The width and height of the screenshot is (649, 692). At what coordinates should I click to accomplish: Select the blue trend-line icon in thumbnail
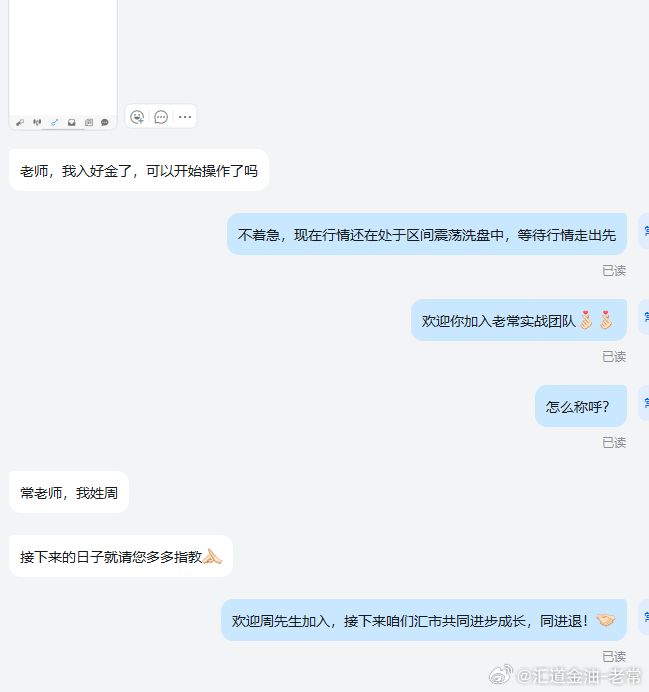point(54,122)
